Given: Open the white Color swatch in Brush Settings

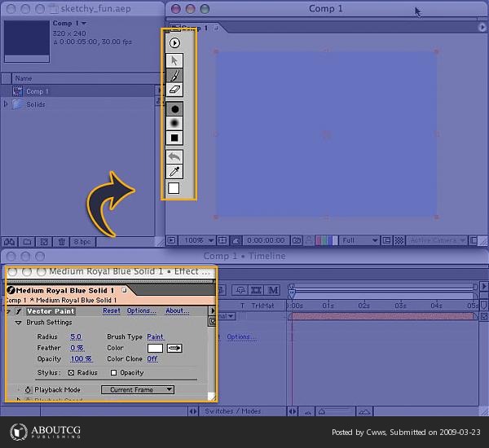Looking at the screenshot, I should click(155, 349).
